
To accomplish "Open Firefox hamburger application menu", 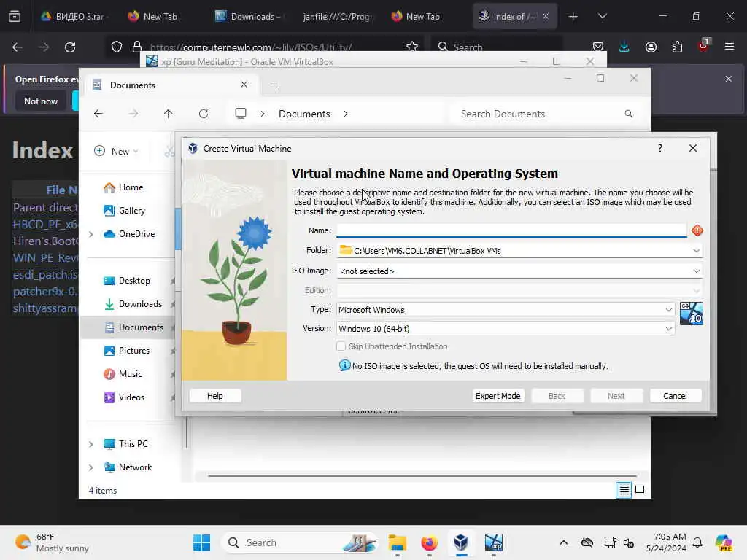I will click(729, 47).
